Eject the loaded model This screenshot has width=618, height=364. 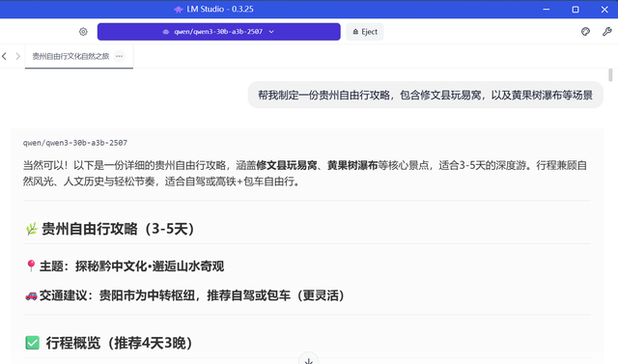pos(365,32)
